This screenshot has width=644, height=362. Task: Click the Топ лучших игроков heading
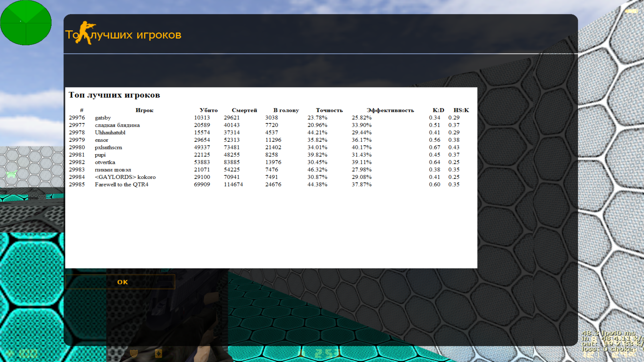coord(114,95)
